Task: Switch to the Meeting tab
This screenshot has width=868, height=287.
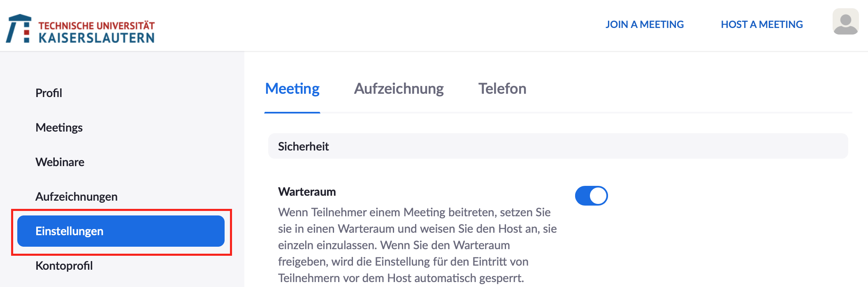Action: tap(292, 89)
